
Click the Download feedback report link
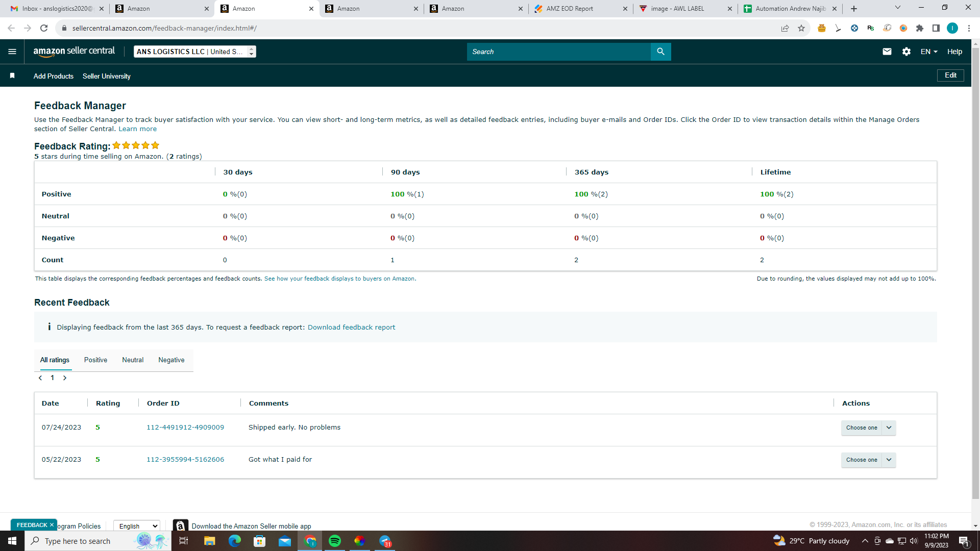pyautogui.click(x=351, y=328)
